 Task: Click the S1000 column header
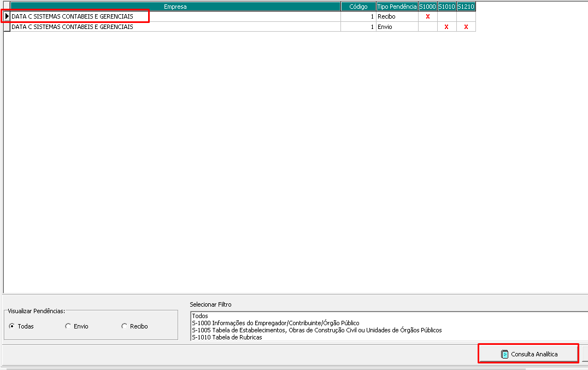pyautogui.click(x=427, y=7)
